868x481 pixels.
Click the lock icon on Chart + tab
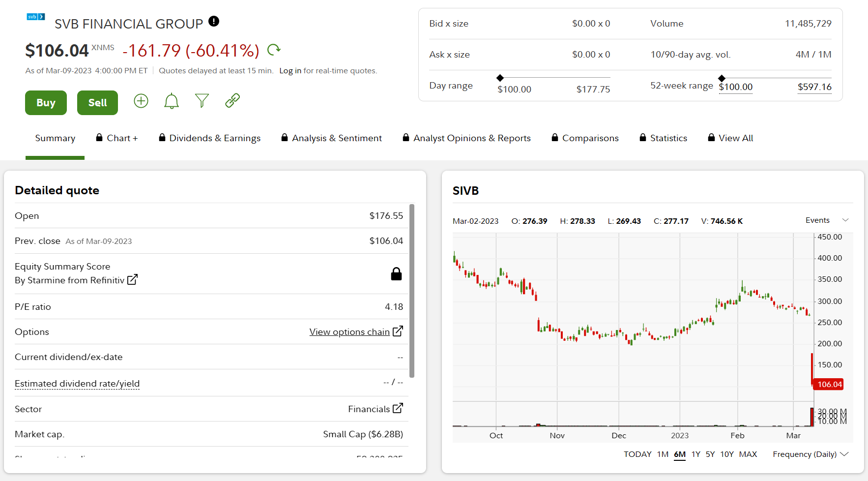(x=99, y=138)
